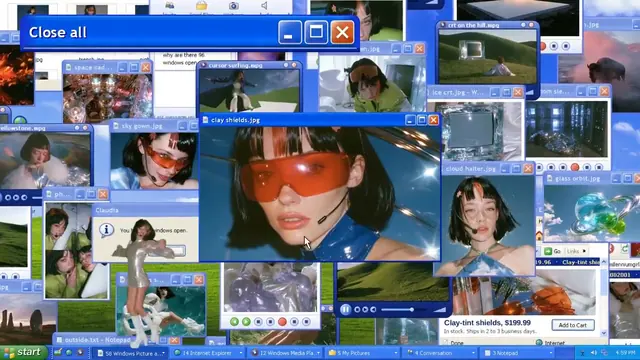Screen dimensions: 640x360
Task: Click the Add to Cart button
Action: (573, 325)
